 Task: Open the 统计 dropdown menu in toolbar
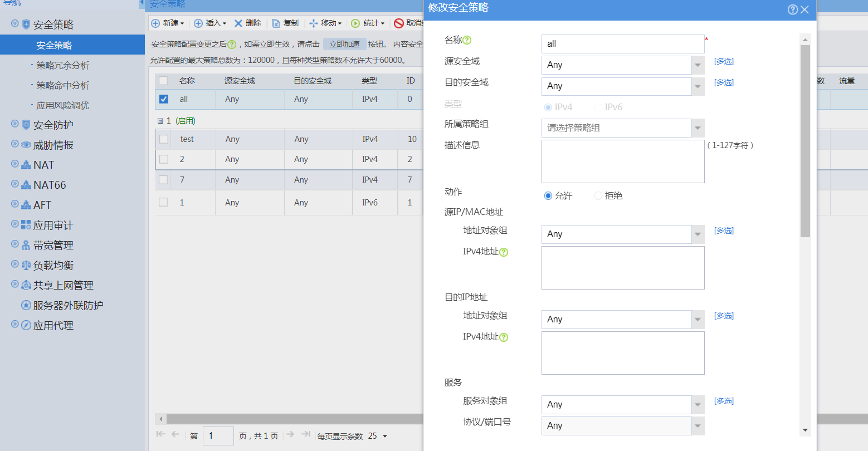368,23
